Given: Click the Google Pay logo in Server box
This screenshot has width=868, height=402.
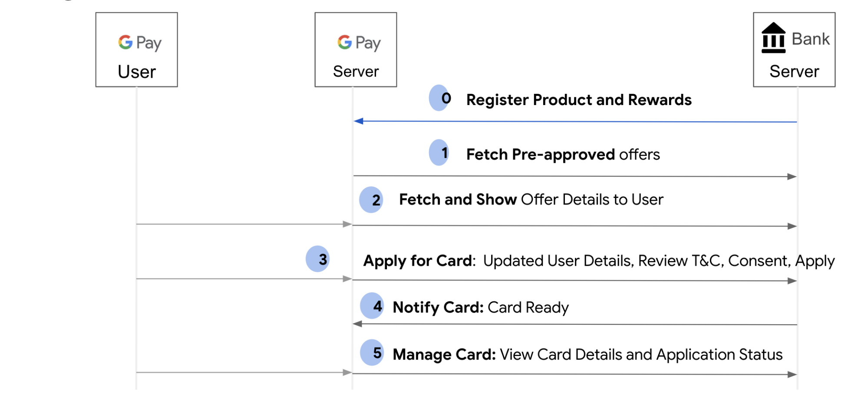Looking at the screenshot, I should tap(359, 43).
